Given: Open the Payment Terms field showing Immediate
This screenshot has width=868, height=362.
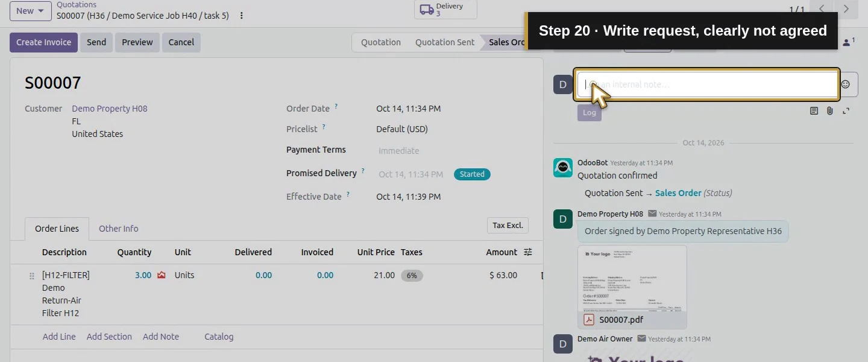Looking at the screenshot, I should (399, 151).
